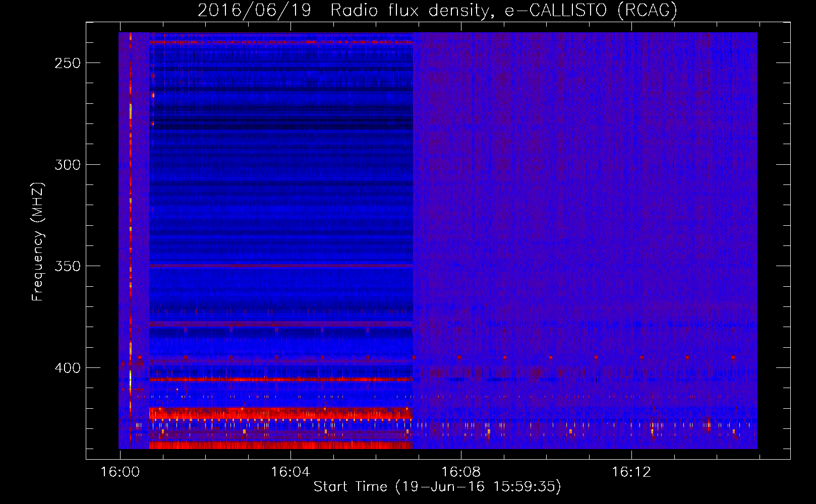Click the 400 frequency tick label
816x504 pixels.
click(68, 368)
